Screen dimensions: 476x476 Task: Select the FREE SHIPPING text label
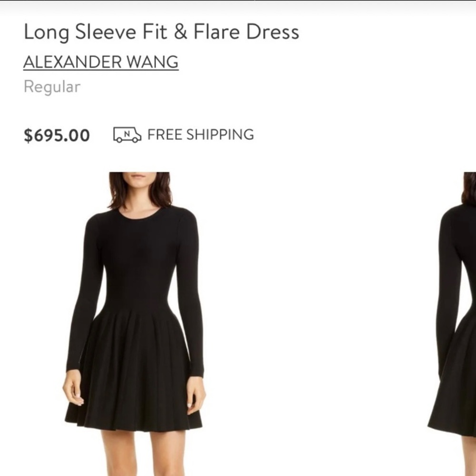tap(200, 135)
